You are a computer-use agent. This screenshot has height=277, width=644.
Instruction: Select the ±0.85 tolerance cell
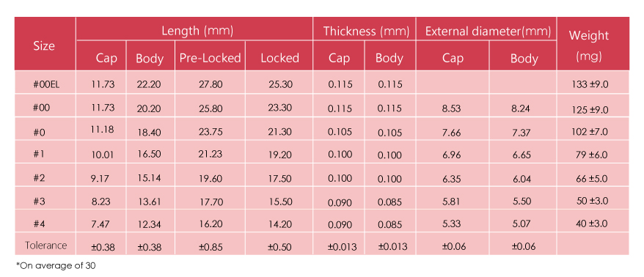(211, 246)
